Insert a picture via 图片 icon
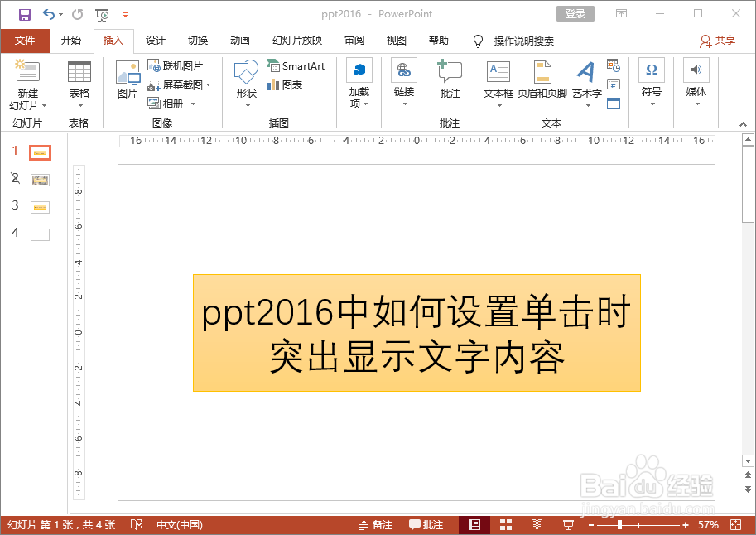 (x=128, y=80)
